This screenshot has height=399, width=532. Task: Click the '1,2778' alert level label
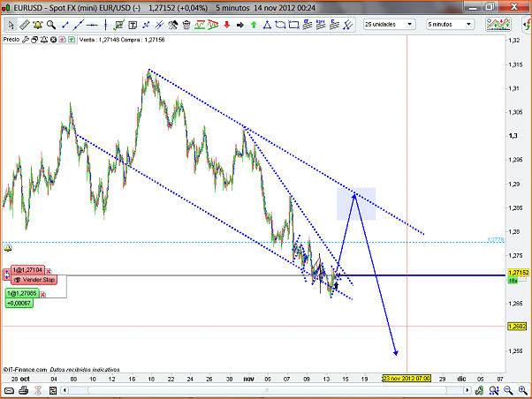point(496,240)
